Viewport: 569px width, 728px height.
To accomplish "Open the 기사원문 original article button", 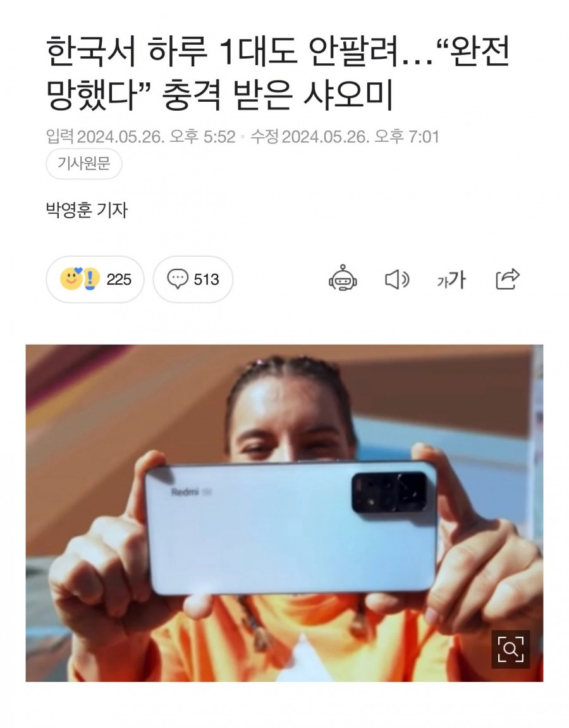I will point(84,163).
